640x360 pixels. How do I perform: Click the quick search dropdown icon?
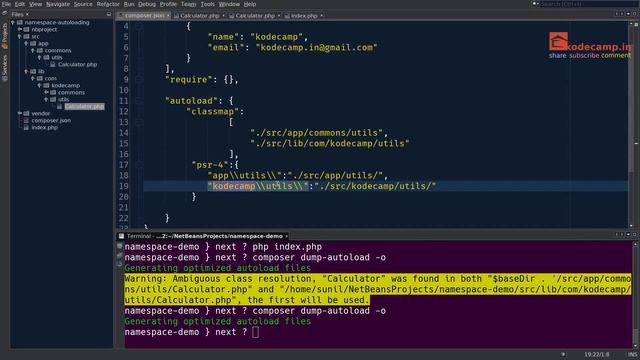coord(535,4)
